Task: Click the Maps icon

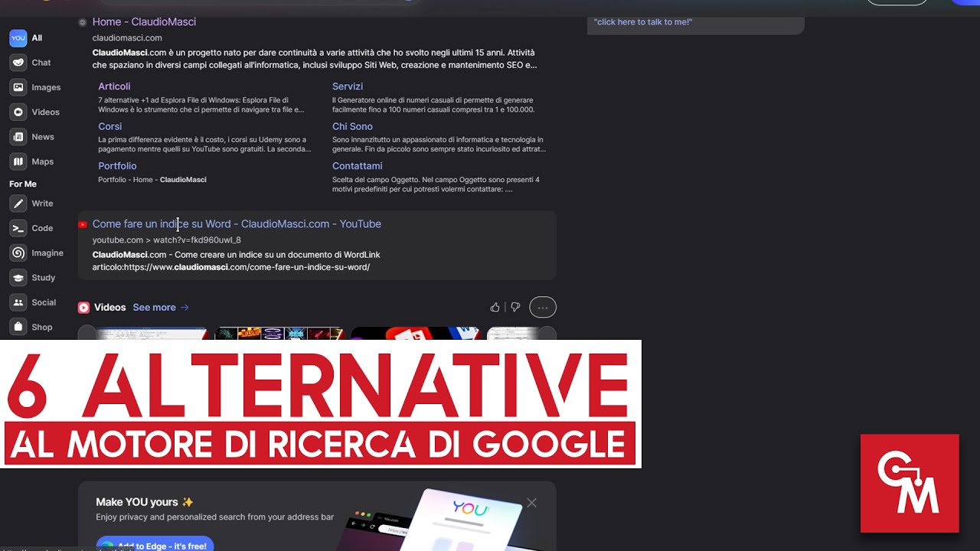Action: coord(18,161)
